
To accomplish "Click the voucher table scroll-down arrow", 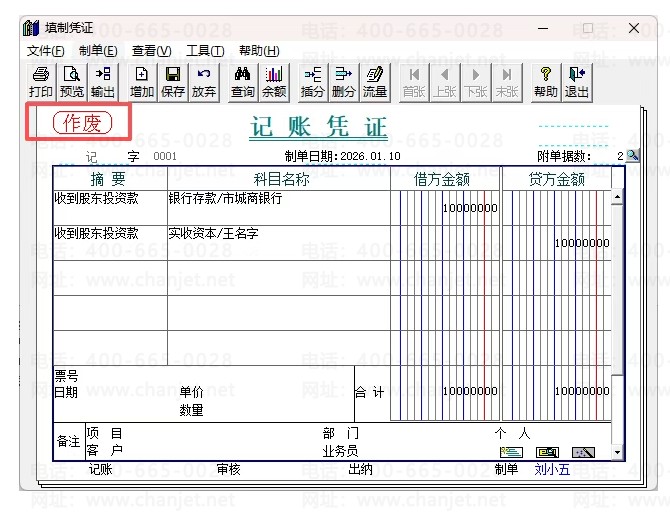I will pos(617,452).
